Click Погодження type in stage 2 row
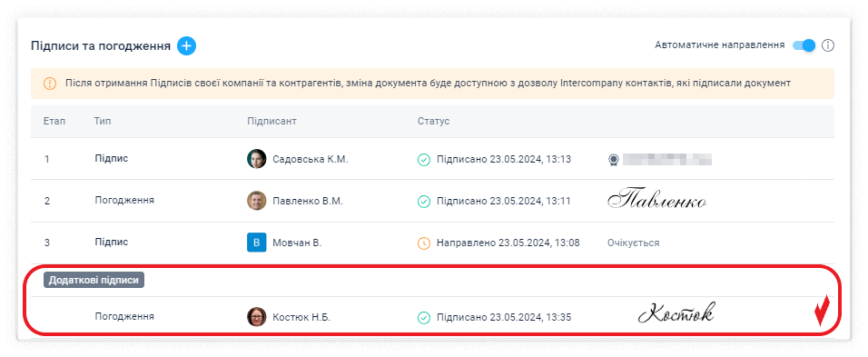 click(124, 200)
